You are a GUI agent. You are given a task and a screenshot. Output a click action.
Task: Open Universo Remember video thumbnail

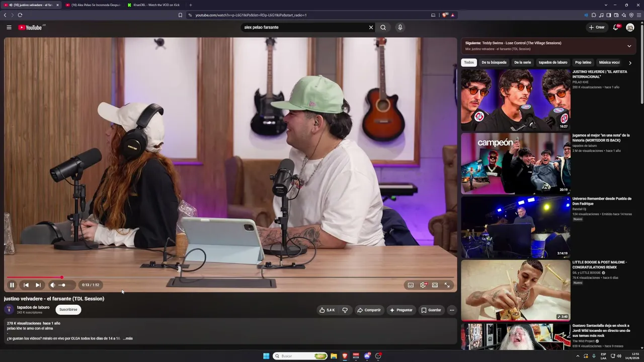point(516,227)
